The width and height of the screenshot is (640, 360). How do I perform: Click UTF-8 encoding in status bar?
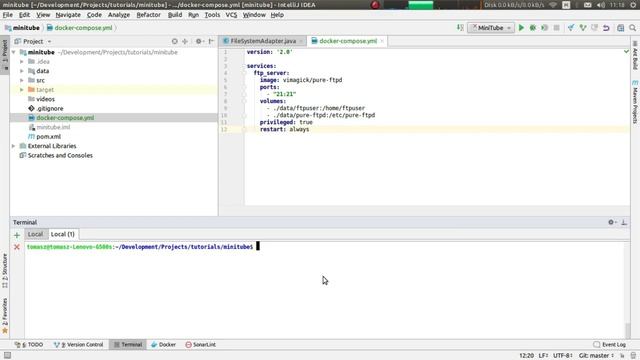coord(562,356)
